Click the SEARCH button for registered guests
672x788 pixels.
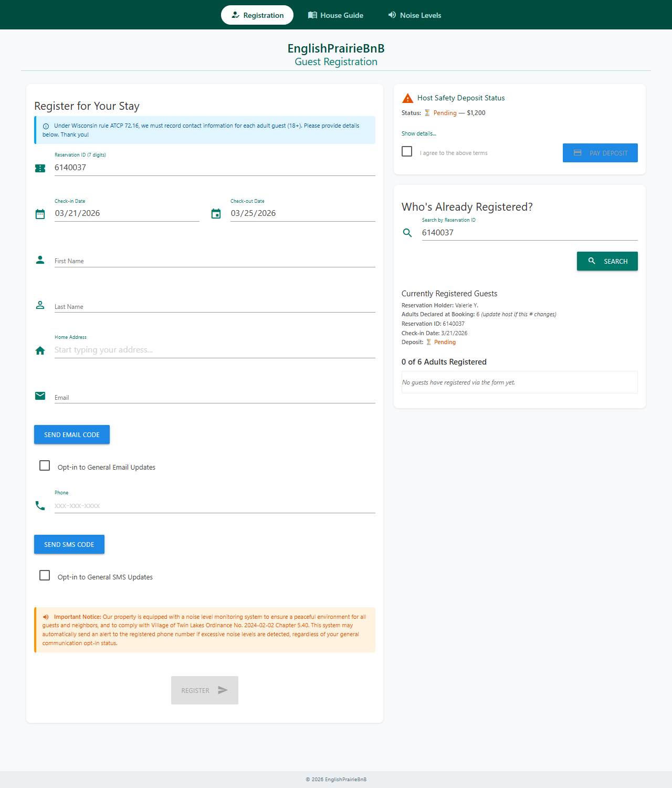pyautogui.click(x=607, y=261)
